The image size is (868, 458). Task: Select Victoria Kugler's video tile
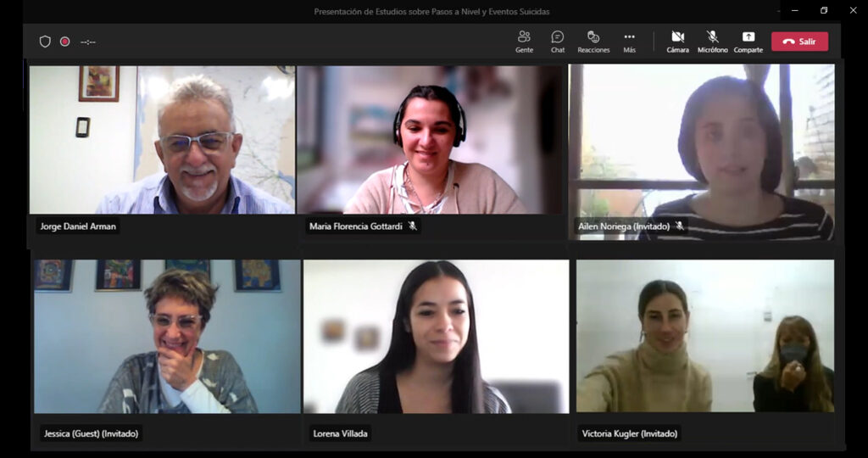[705, 336]
